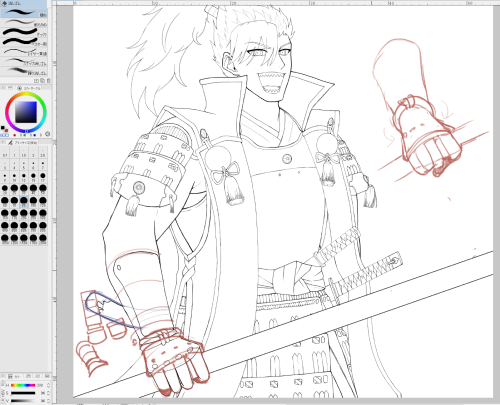Click the create sub tool copy icon
This screenshot has height=405, width=500.
tap(42, 81)
